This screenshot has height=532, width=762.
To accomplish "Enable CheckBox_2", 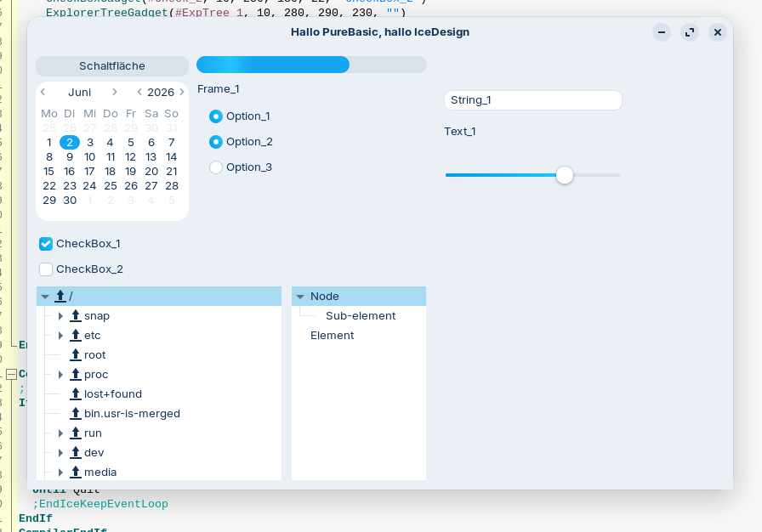I will (x=46, y=269).
